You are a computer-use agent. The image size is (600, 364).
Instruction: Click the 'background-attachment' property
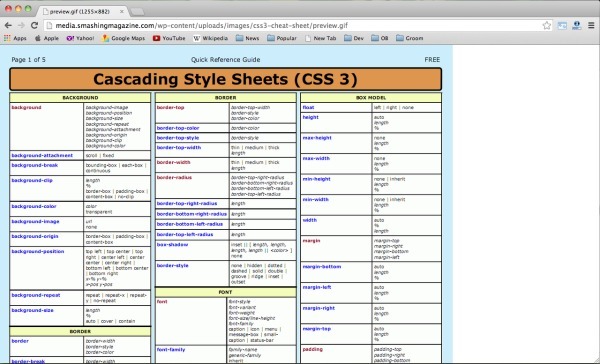point(42,155)
